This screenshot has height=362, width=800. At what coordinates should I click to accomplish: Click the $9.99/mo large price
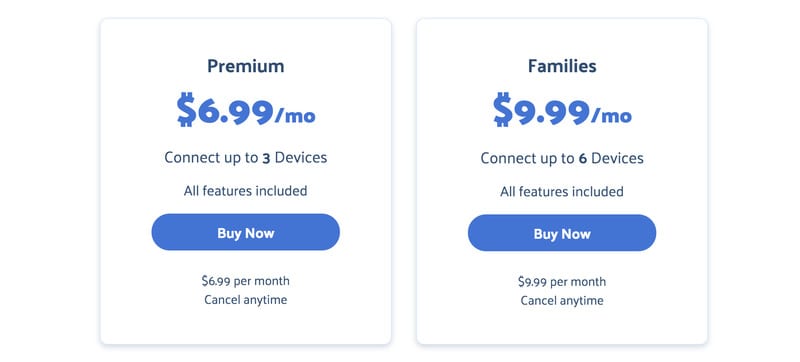(562, 110)
